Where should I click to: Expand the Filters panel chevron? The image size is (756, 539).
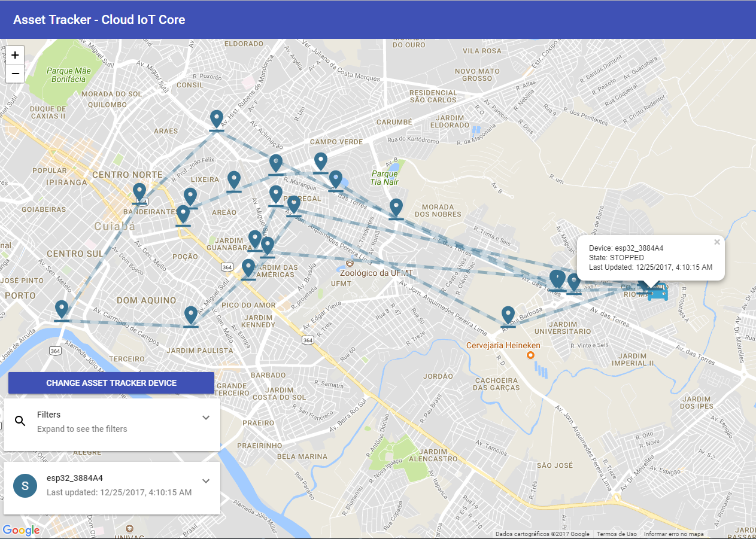(206, 418)
